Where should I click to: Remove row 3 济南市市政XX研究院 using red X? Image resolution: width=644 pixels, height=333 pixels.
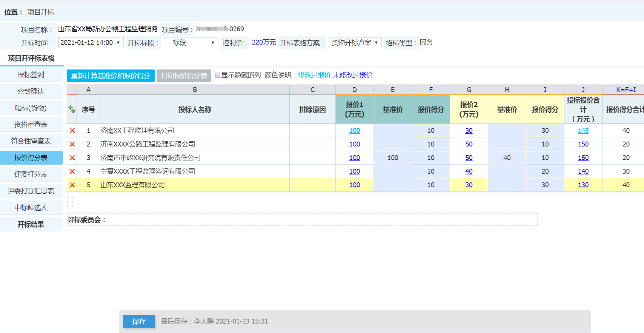[x=72, y=158]
